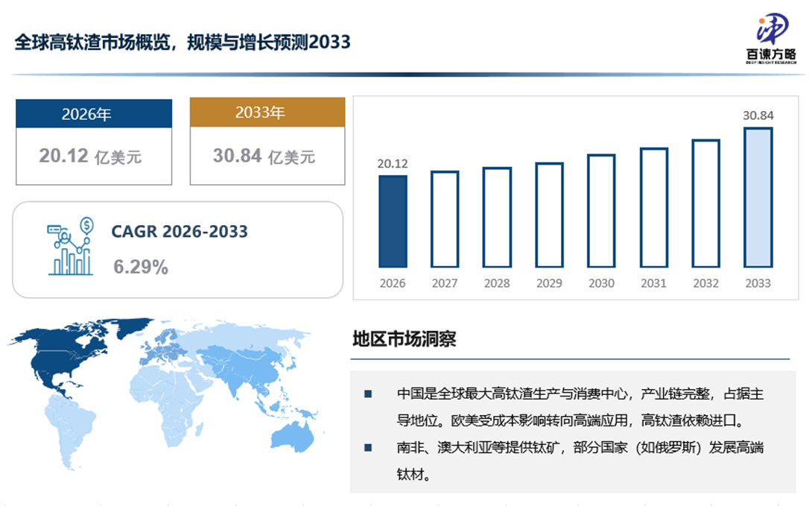Image resolution: width=812 pixels, height=506 pixels.
Task: Select South America on the world map
Action: pyautogui.click(x=72, y=432)
